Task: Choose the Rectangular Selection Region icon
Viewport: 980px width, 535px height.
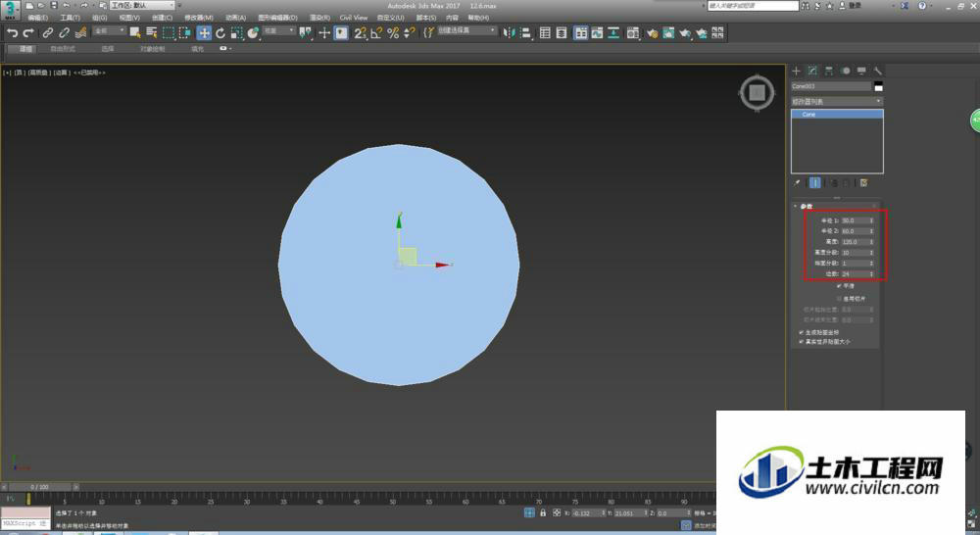Action: (x=169, y=33)
